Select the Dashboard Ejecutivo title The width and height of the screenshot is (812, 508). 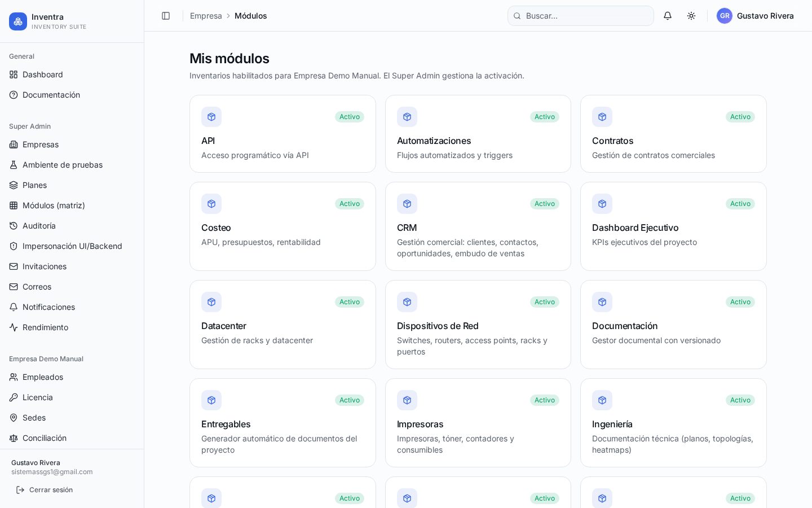click(635, 227)
